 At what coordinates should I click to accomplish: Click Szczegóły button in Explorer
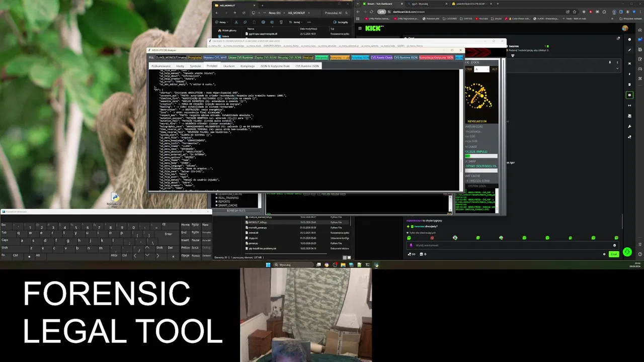tap(341, 22)
